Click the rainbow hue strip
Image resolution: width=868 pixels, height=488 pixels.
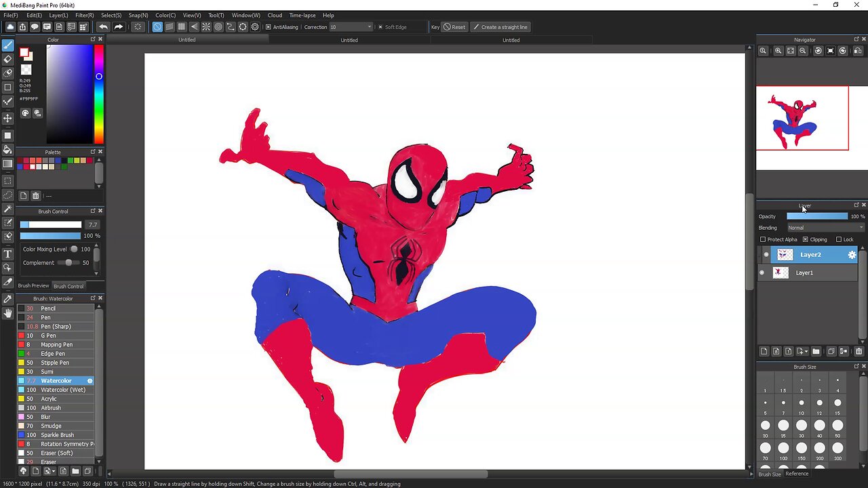pyautogui.click(x=99, y=94)
